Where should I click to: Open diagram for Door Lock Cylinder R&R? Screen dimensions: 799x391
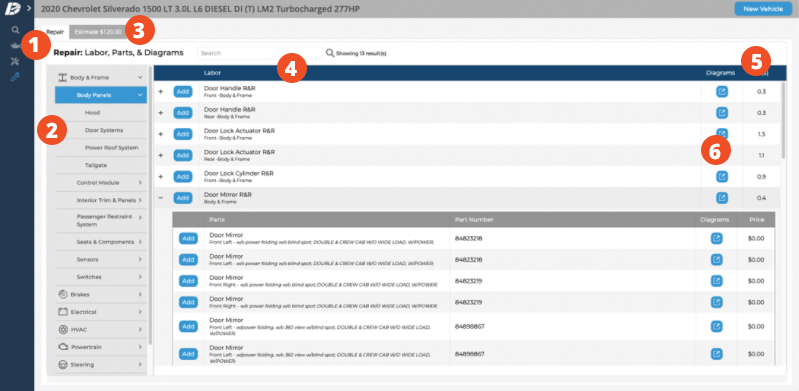[722, 176]
